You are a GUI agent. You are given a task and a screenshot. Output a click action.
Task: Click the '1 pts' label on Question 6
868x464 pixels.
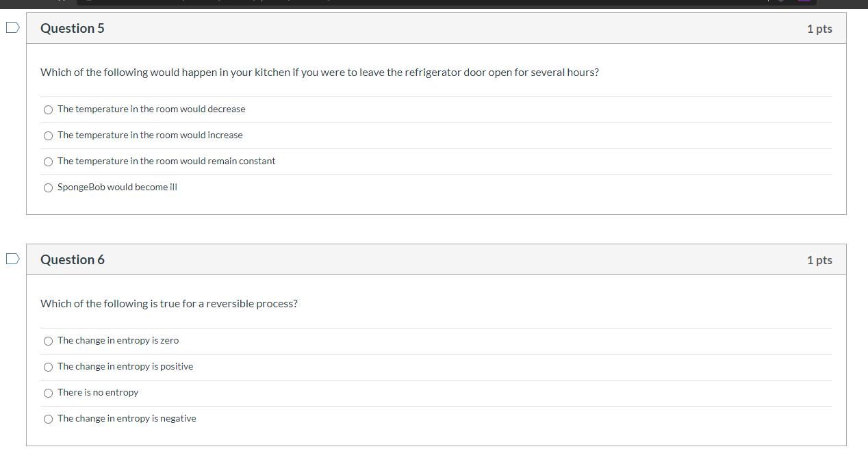(819, 260)
